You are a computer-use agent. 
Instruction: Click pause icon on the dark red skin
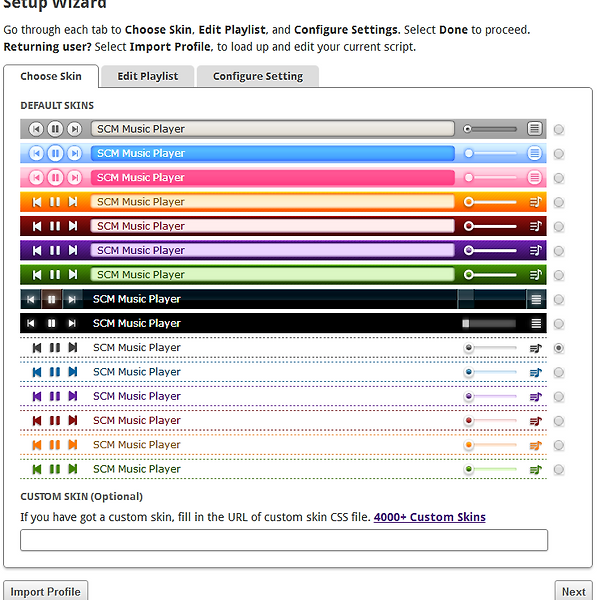[55, 226]
